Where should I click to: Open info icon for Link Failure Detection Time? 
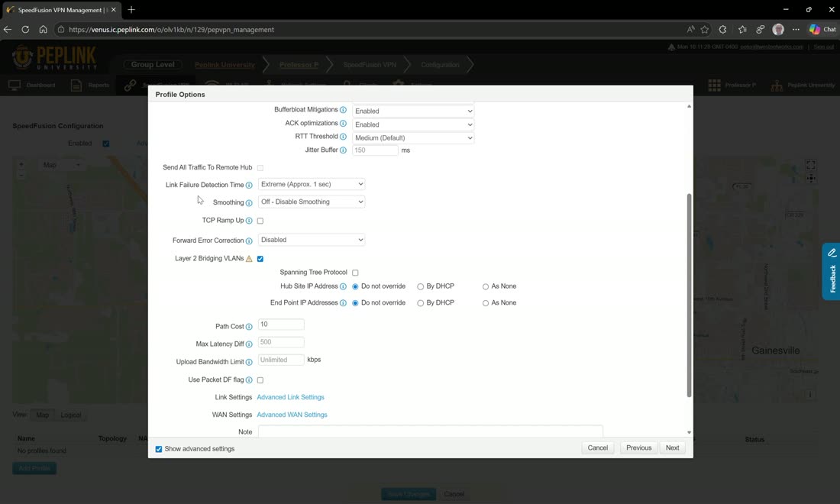pyautogui.click(x=249, y=185)
